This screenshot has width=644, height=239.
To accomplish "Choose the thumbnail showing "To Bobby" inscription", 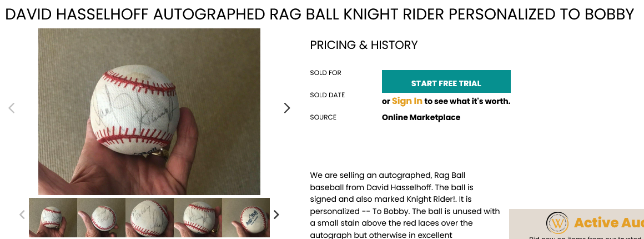I will pos(149,218).
